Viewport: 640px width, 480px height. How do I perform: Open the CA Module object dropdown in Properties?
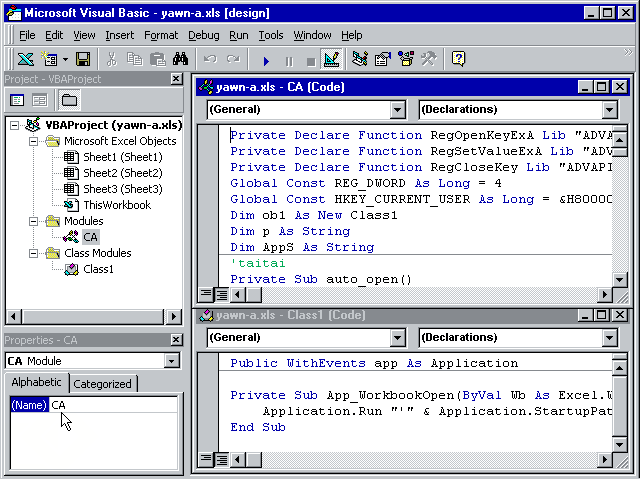pyautogui.click(x=171, y=361)
